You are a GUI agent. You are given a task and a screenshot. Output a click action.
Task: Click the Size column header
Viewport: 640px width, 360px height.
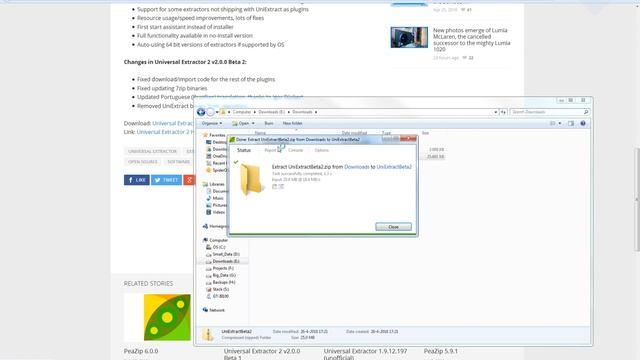425,133
